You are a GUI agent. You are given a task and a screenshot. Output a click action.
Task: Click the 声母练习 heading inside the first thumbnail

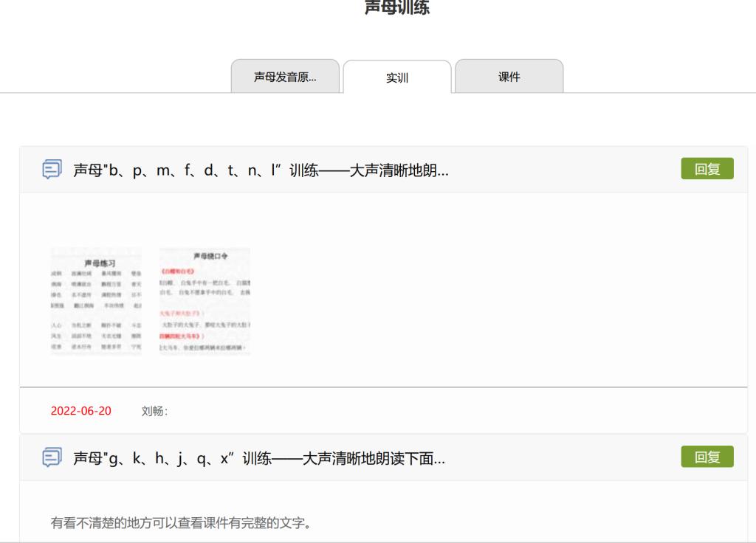pos(100,263)
